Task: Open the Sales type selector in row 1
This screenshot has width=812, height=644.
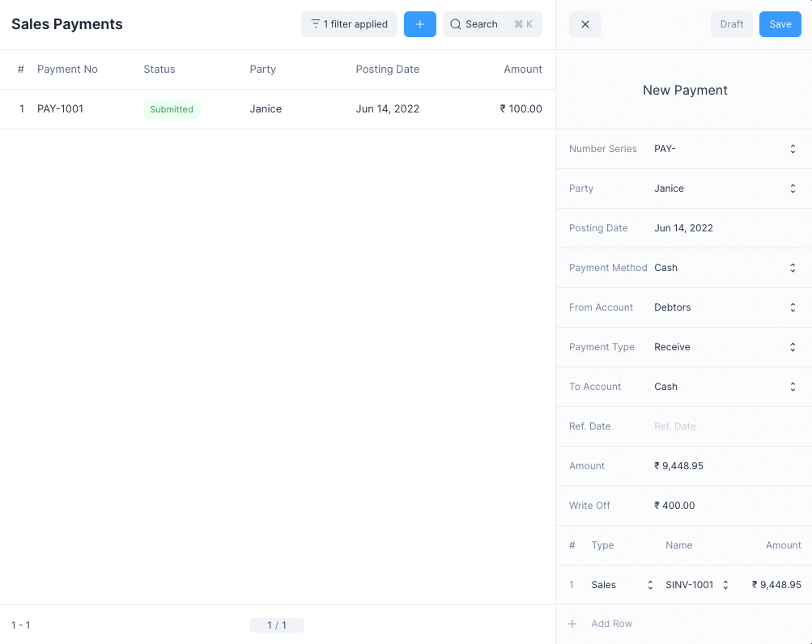Action: pyautogui.click(x=649, y=585)
